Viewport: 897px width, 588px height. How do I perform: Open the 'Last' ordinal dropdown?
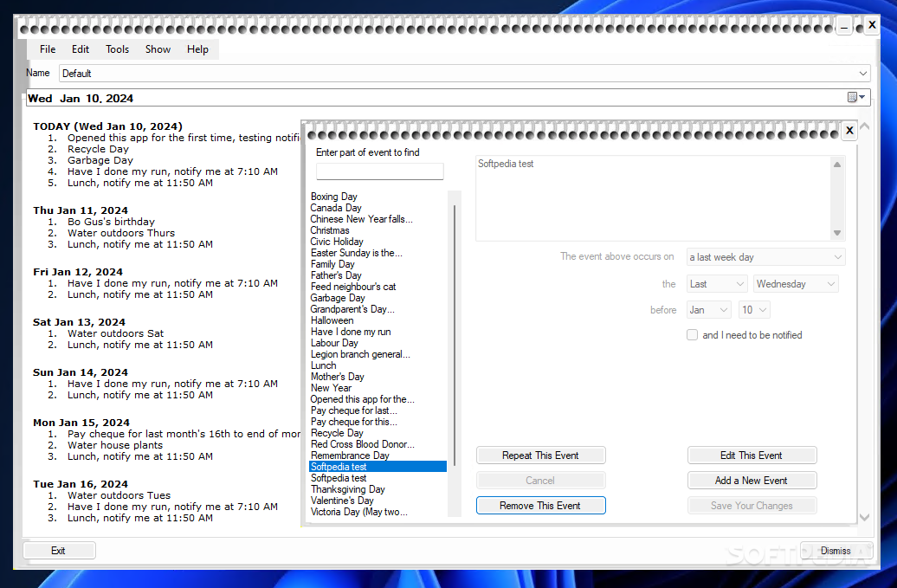tap(717, 284)
